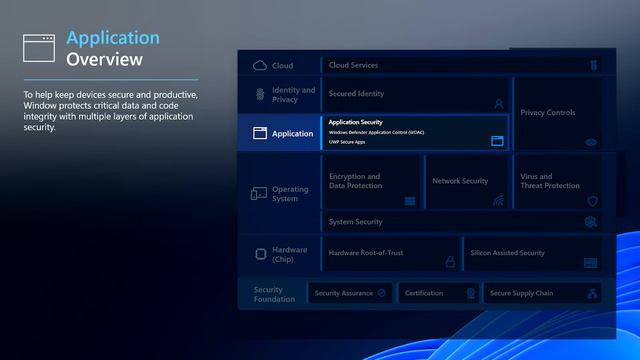Click the white Overview title word
The width and height of the screenshot is (640, 360).
[x=104, y=59]
